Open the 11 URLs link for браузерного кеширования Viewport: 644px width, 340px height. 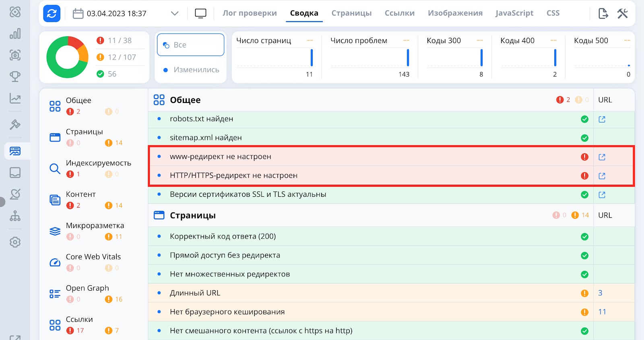(x=602, y=312)
